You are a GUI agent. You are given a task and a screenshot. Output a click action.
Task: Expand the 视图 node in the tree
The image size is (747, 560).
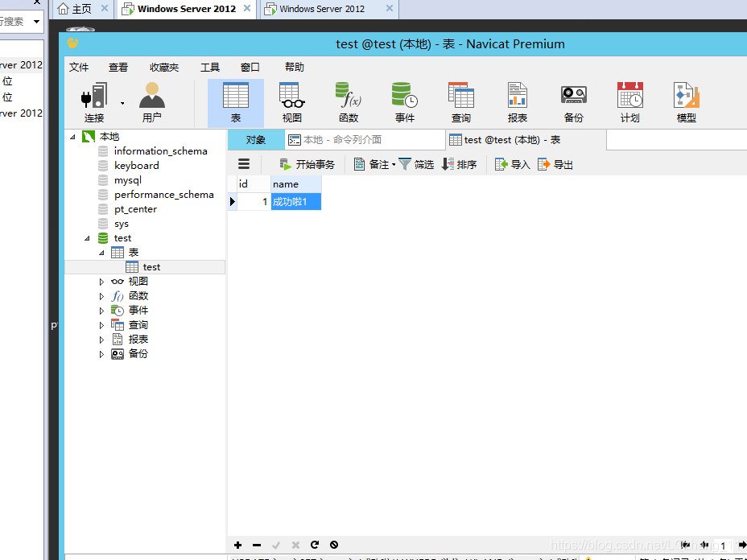coord(101,282)
